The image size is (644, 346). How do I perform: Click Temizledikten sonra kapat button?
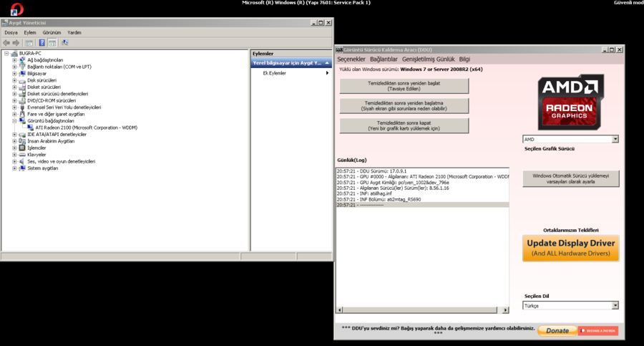pos(404,125)
